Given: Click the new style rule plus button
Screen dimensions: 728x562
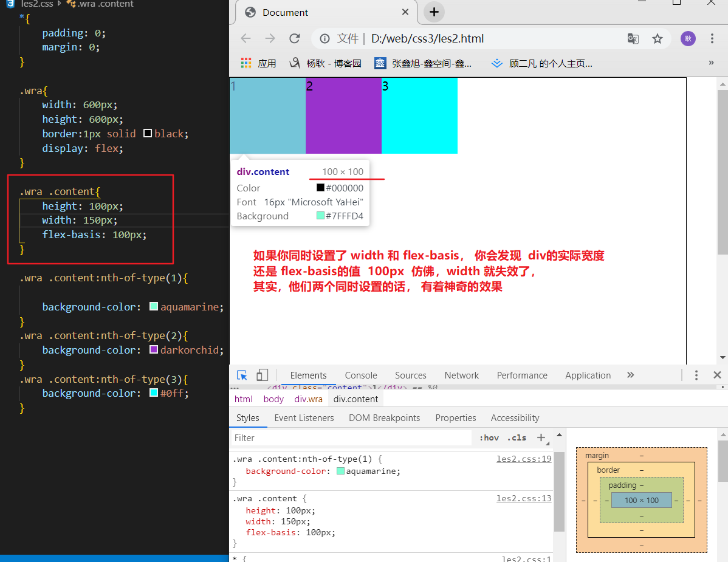Looking at the screenshot, I should (x=541, y=437).
